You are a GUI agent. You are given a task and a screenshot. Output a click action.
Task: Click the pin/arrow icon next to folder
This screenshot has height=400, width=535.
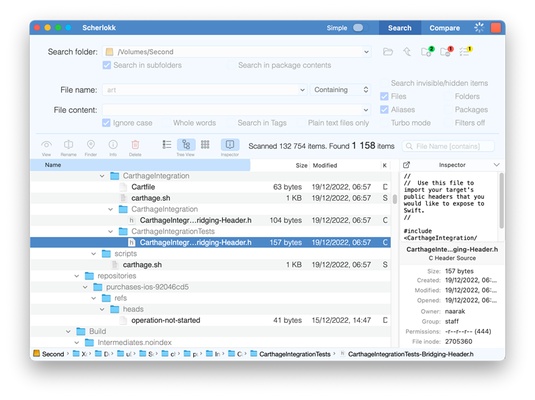tap(407, 52)
